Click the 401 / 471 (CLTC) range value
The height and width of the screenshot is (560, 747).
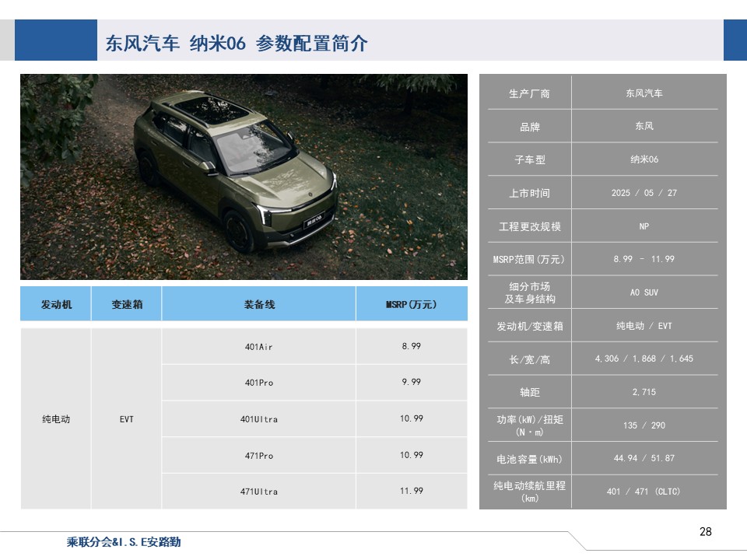pos(644,492)
